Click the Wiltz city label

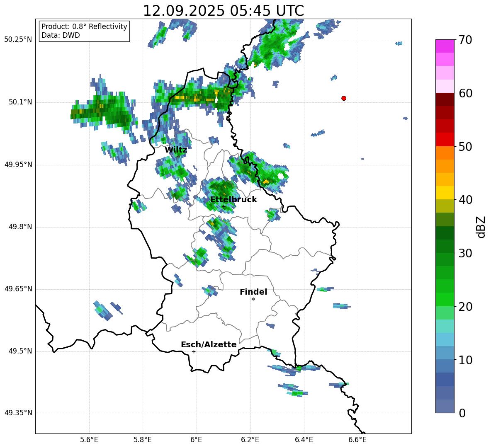pyautogui.click(x=176, y=150)
